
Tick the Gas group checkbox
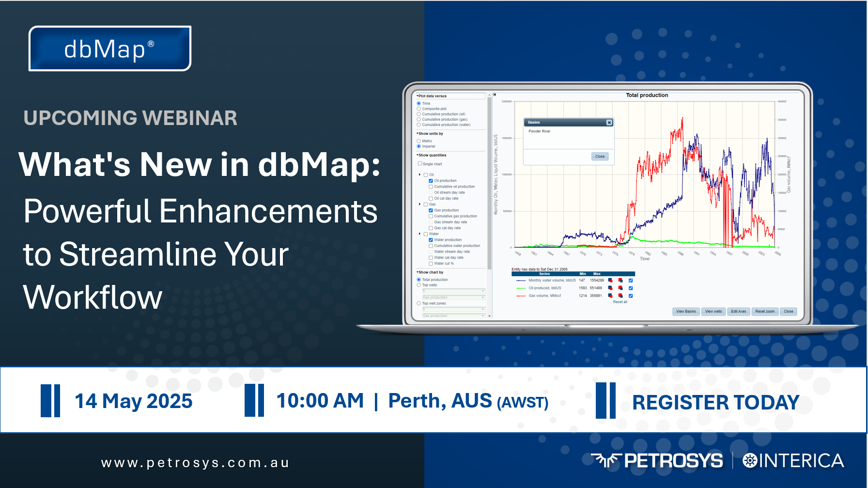pos(426,205)
